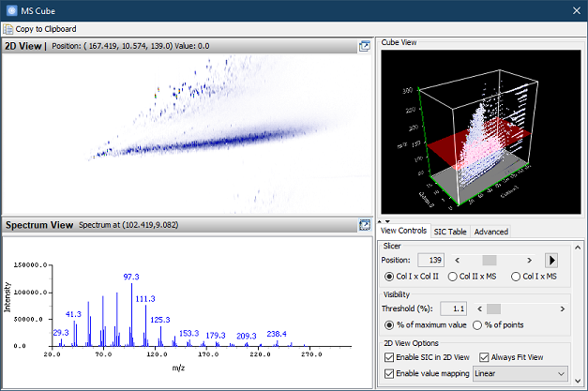This screenshot has width=588, height=391.
Task: Uncheck the Always Fit View checkbox
Action: 484,357
